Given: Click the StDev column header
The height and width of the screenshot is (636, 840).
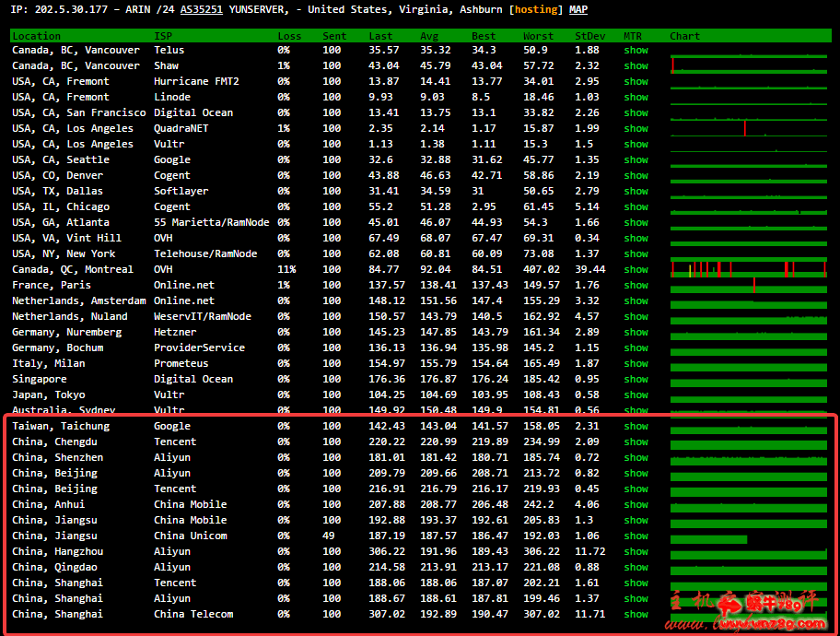Looking at the screenshot, I should [x=589, y=36].
